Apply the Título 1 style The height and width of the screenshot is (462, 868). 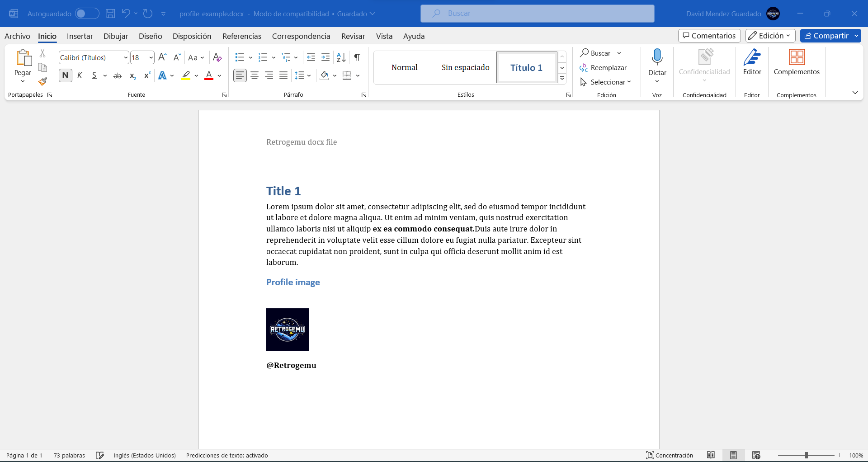[527, 67]
